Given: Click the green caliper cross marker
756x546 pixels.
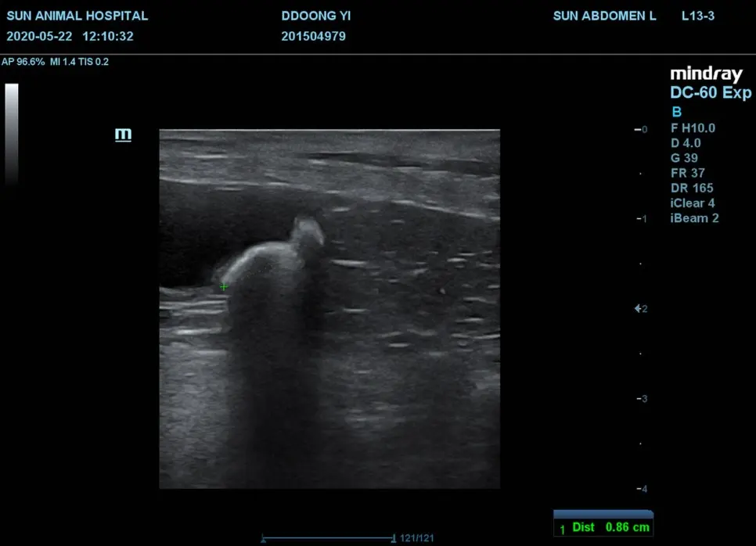Looking at the screenshot, I should 224,287.
